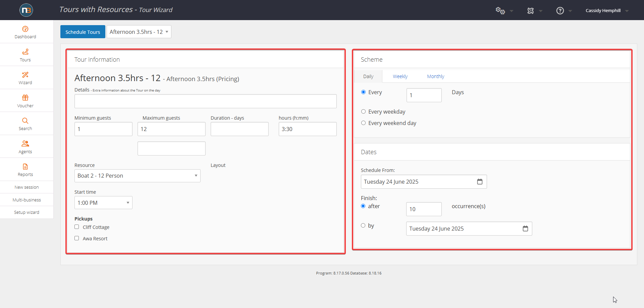Screen dimensions: 644x308
Task: Open the Start time 1:00 PM dropdown
Action: tap(103, 203)
